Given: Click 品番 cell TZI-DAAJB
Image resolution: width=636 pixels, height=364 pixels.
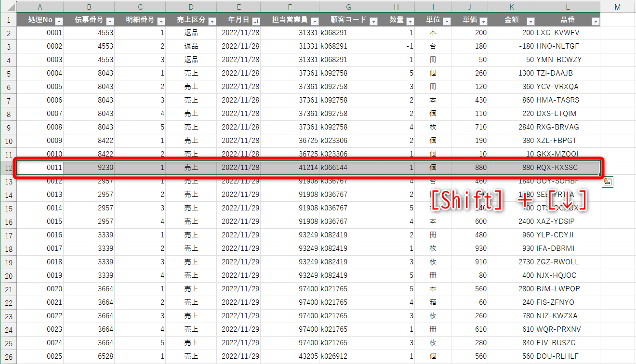Looking at the screenshot, I should pyautogui.click(x=568, y=73).
